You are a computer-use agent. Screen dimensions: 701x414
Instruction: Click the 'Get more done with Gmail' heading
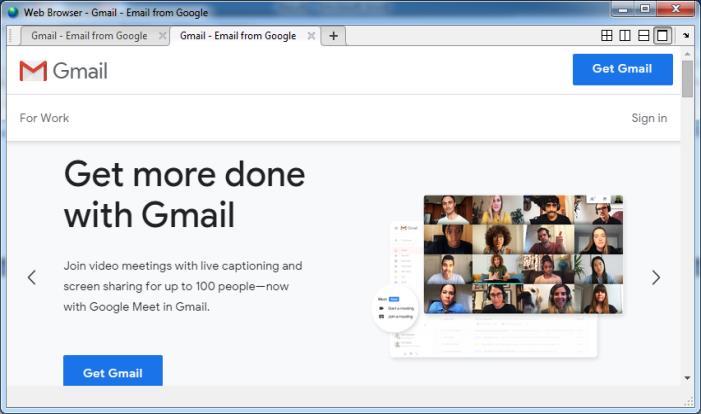point(185,194)
